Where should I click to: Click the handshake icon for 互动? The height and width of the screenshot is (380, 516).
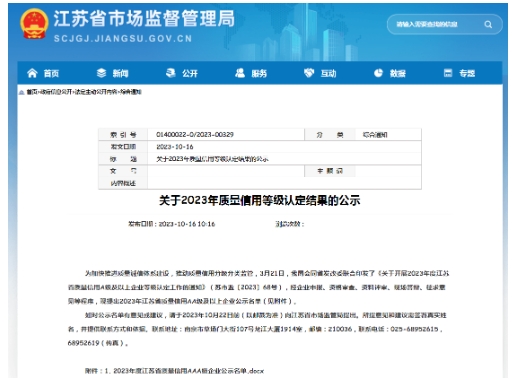point(309,73)
